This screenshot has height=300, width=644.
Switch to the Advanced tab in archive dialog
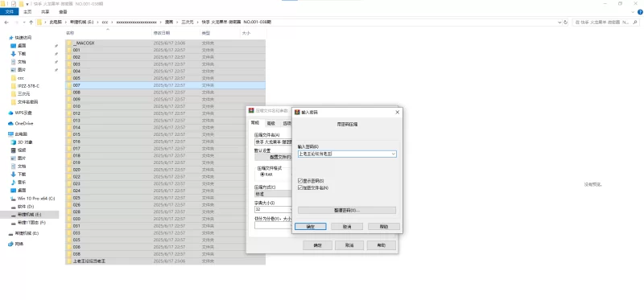point(270,123)
